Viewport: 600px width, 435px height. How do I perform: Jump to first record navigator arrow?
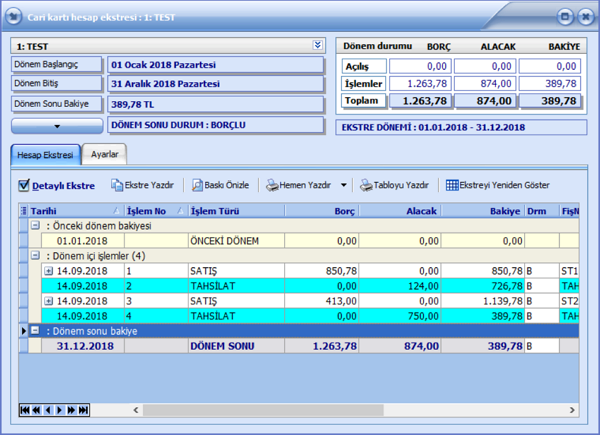point(25,410)
